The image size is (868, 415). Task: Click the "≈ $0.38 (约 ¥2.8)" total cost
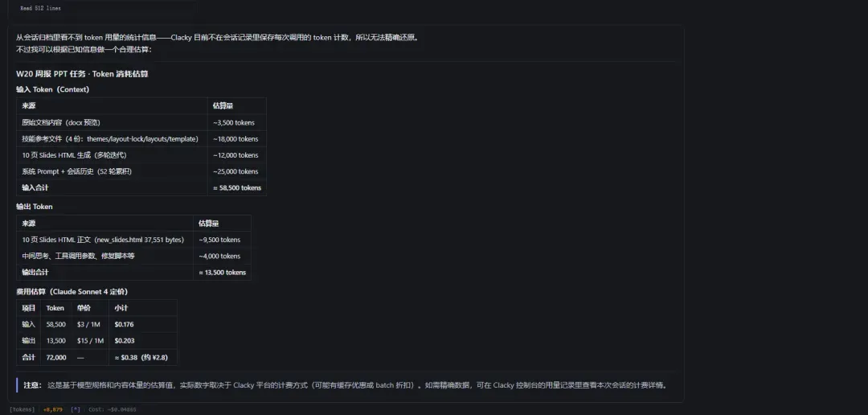(143, 357)
